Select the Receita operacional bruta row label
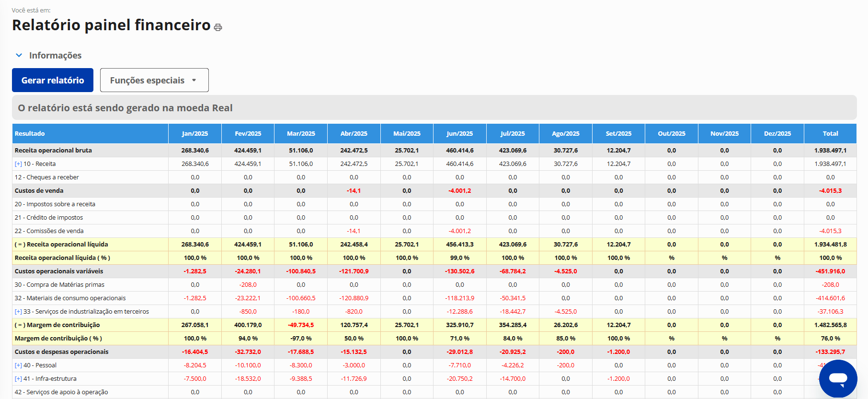This screenshot has height=399, width=868. pos(53,151)
